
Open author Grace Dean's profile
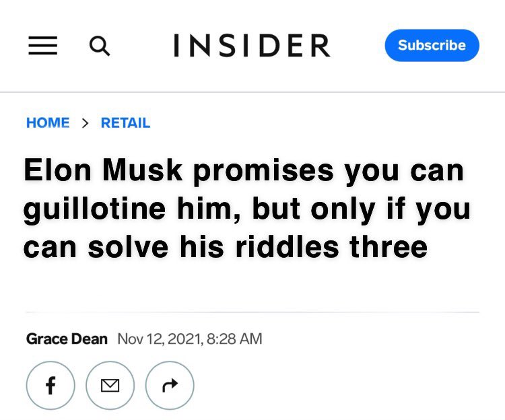click(67, 339)
